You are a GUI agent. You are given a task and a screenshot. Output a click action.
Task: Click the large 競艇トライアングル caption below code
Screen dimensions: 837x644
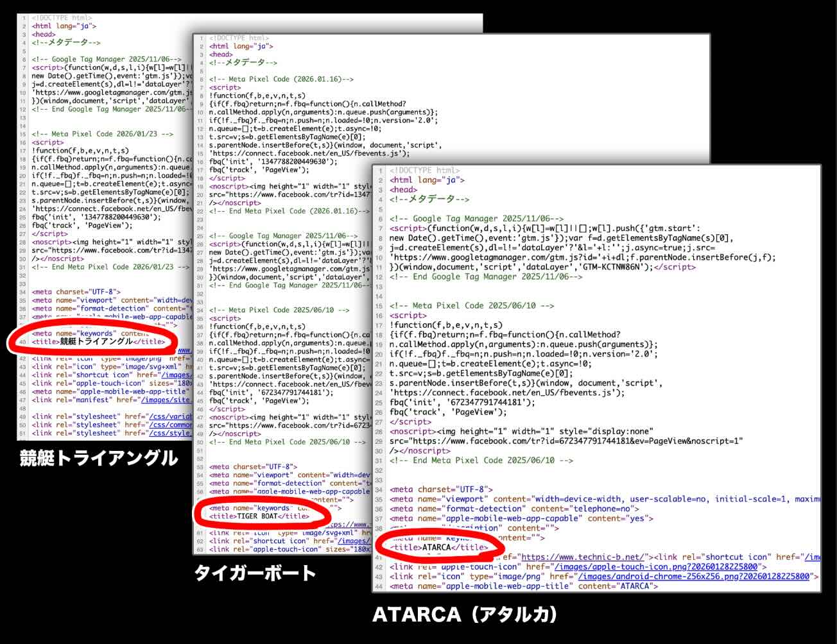click(x=98, y=458)
